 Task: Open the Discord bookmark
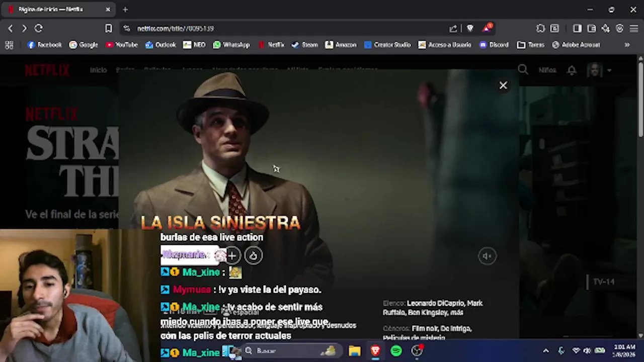point(494,45)
